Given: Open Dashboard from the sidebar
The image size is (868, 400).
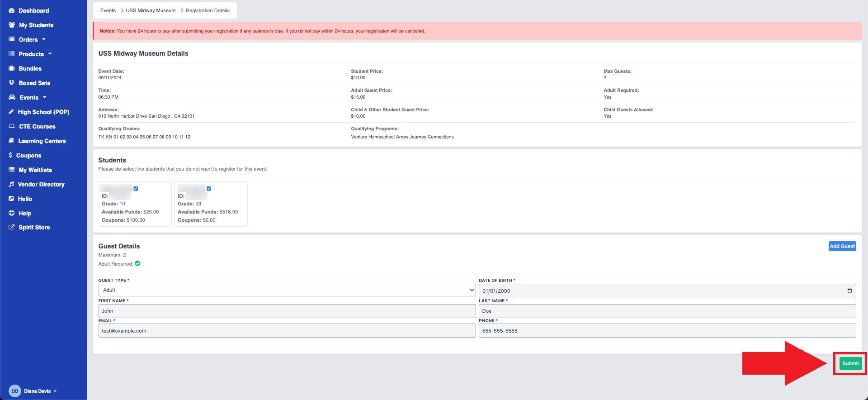Looking at the screenshot, I should click(x=34, y=10).
